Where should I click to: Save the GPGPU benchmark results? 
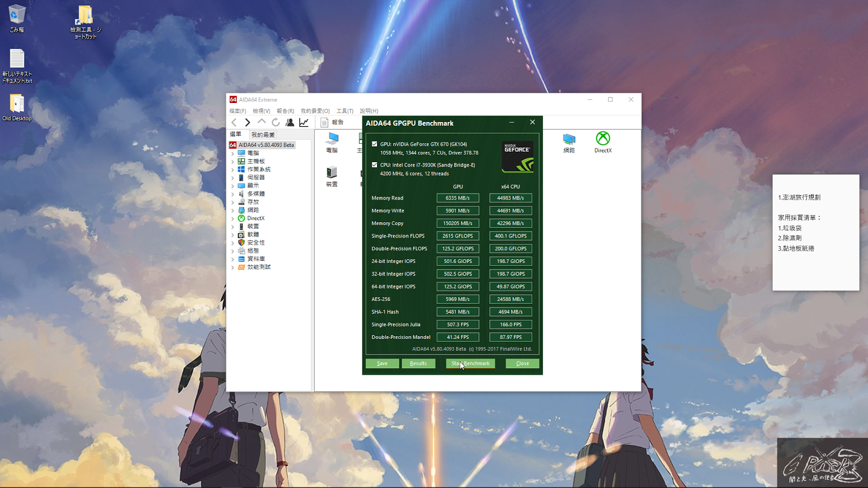382,363
